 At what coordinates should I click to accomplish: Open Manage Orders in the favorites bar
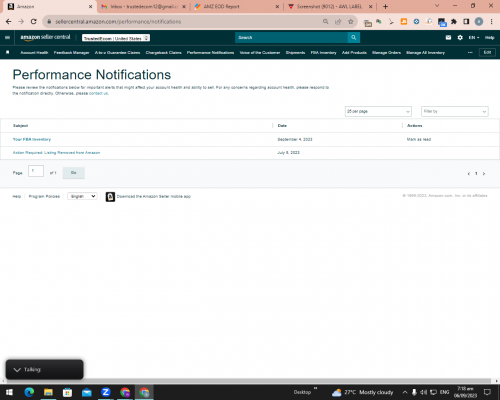[x=386, y=53]
